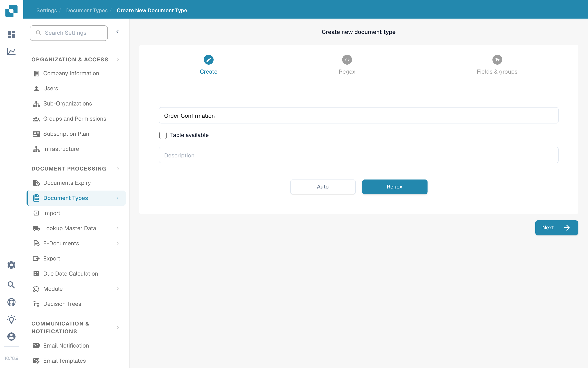Screen dimensions: 588x368
Task: Collapse the Organization & Access section
Action: coord(118,59)
